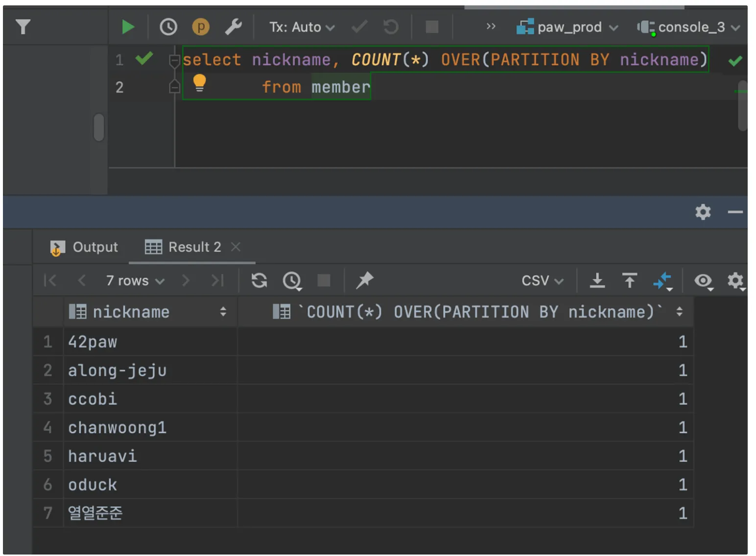The height and width of the screenshot is (556, 756).
Task: Collapse the SQL statement fold marker on line 1
Action: tap(174, 61)
